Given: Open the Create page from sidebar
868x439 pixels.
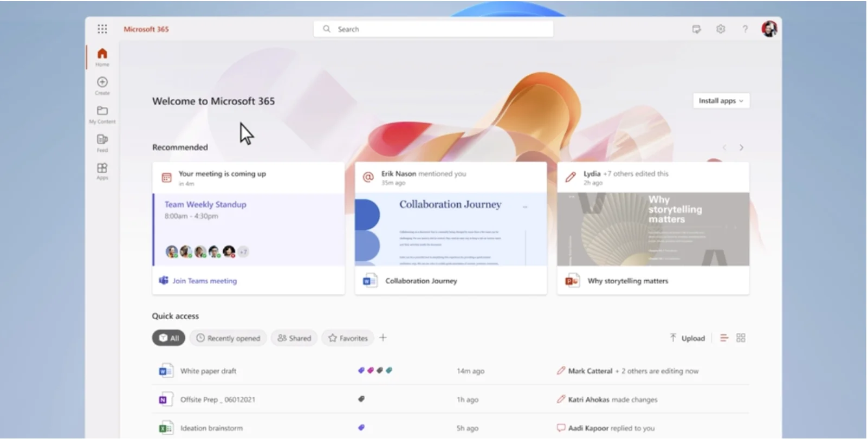Looking at the screenshot, I should (x=102, y=86).
